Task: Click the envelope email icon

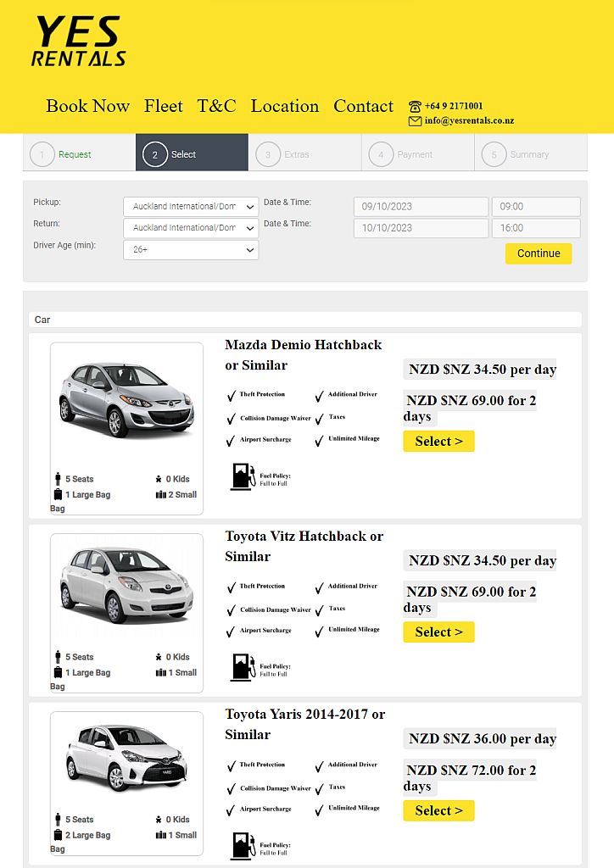Action: [x=415, y=120]
